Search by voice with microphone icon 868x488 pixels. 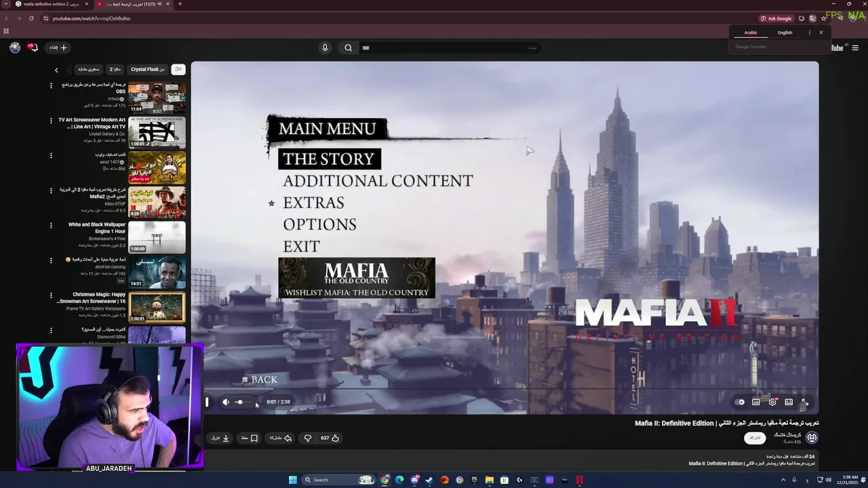325,47
